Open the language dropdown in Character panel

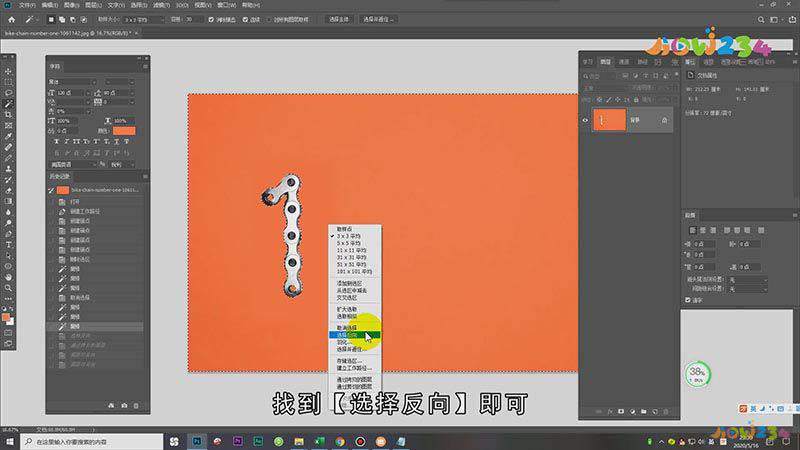(73, 165)
